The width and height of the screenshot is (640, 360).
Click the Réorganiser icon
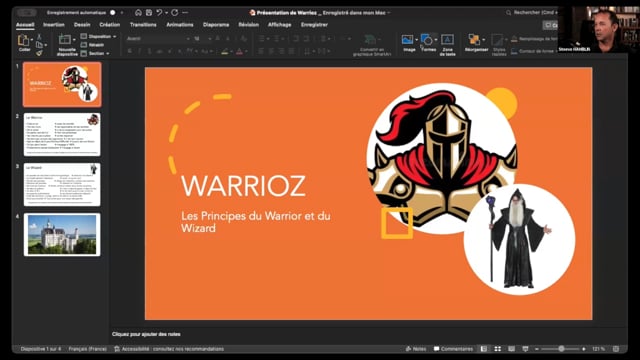click(474, 40)
